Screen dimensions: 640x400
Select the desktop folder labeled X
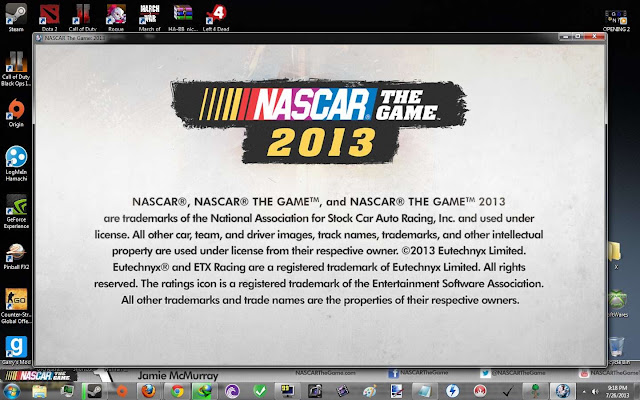[616, 256]
